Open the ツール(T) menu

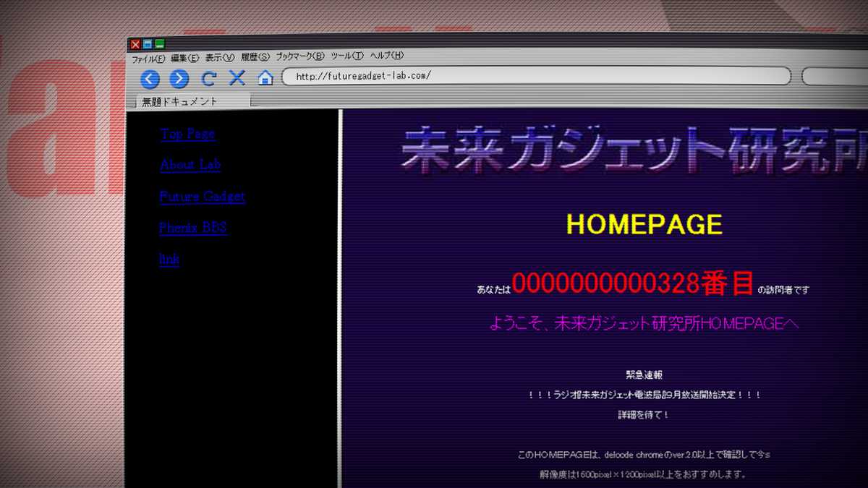click(347, 56)
